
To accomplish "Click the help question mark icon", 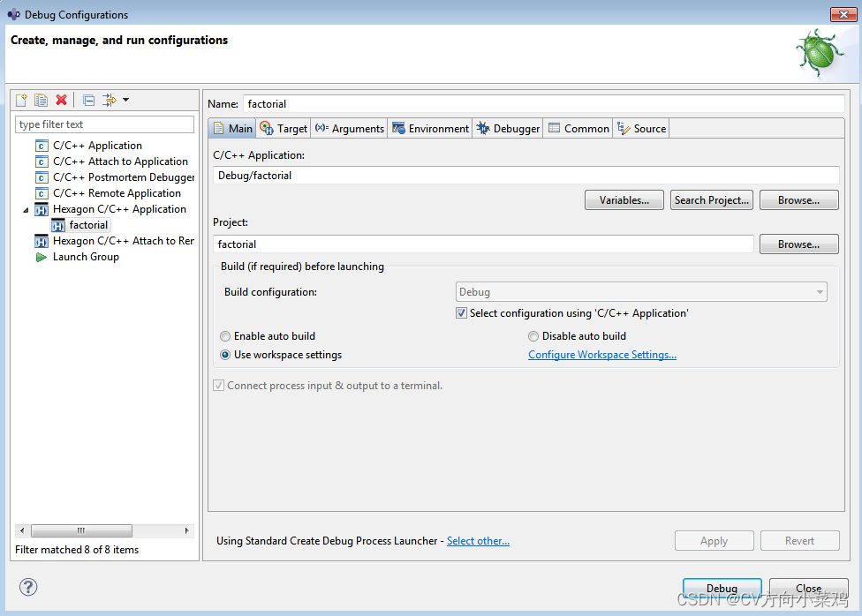I will click(28, 587).
